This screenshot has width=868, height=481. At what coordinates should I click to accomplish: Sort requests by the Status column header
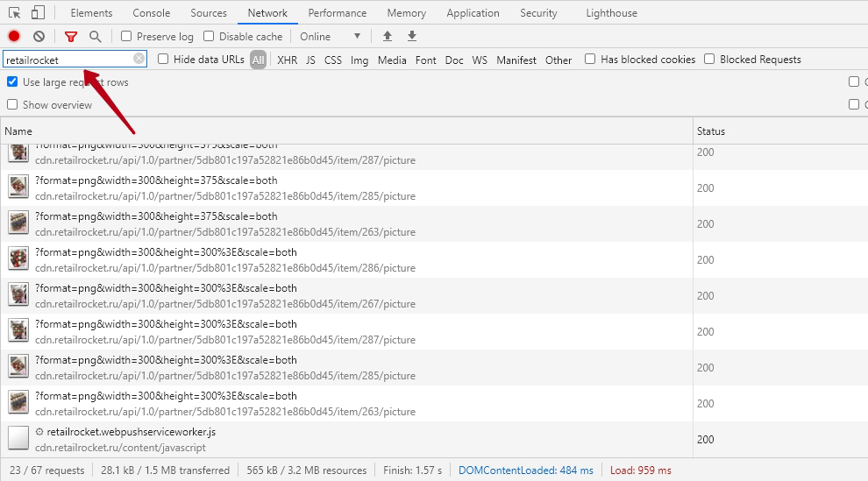711,131
